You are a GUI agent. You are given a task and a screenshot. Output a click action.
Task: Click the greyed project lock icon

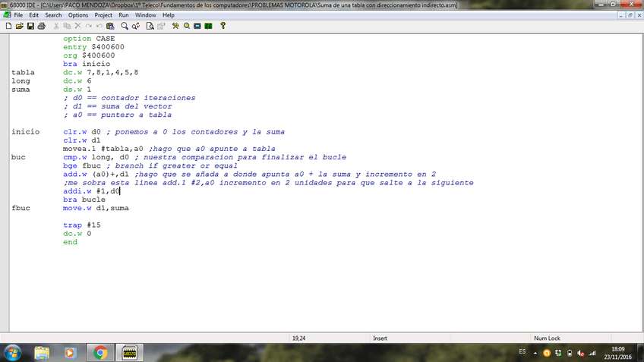(x=161, y=26)
